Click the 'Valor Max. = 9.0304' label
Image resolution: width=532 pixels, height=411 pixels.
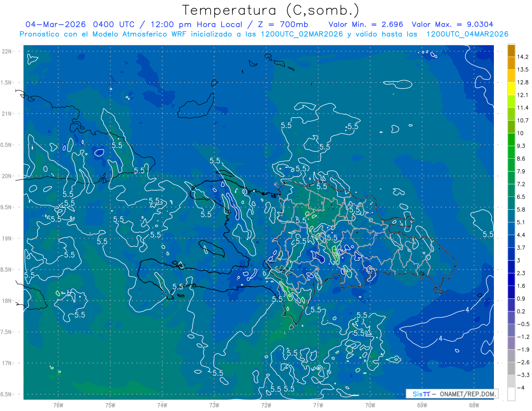[452, 24]
